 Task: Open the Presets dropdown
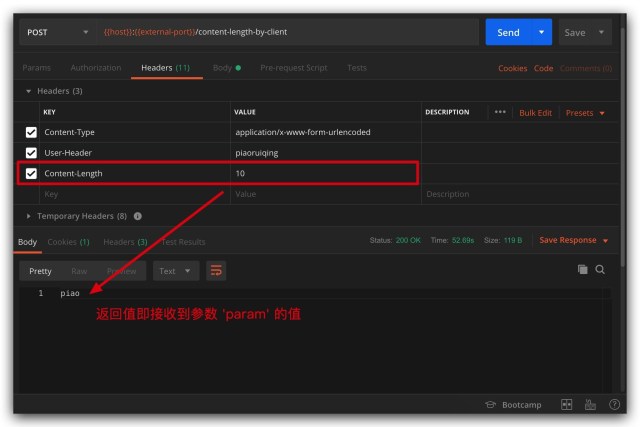click(585, 113)
